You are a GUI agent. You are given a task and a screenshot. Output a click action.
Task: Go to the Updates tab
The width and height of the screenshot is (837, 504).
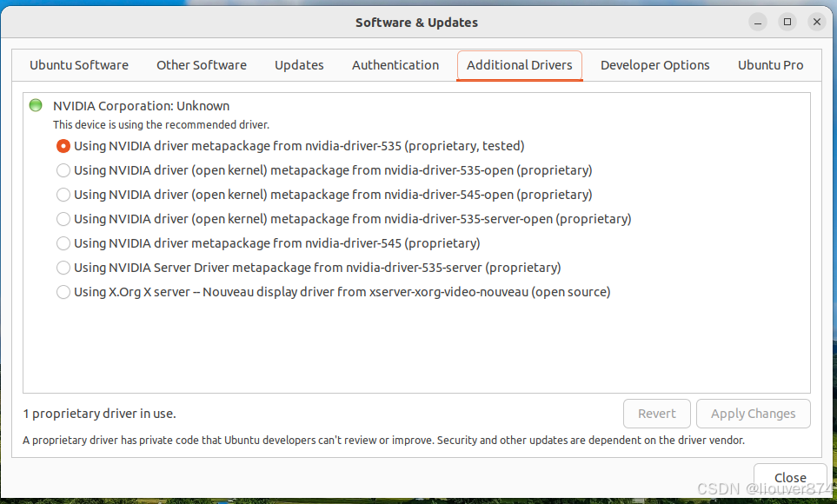pos(299,65)
